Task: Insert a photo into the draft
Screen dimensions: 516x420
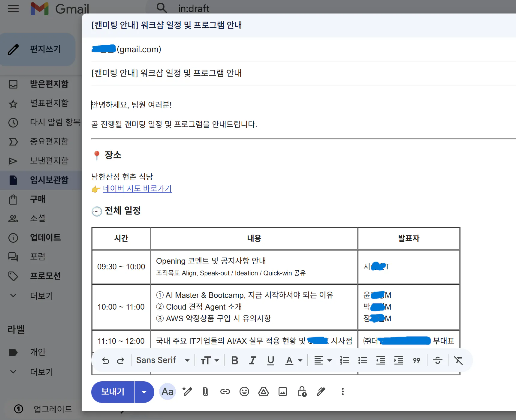Action: [282, 391]
